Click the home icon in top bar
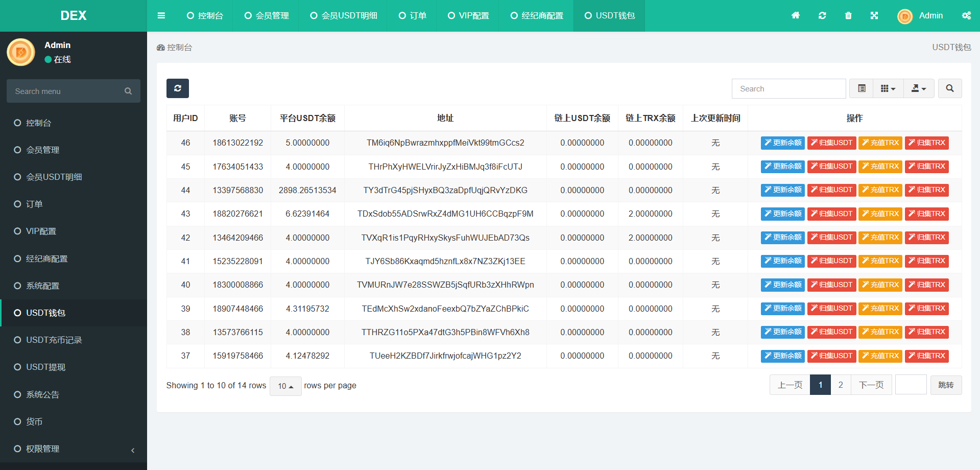980x470 pixels. (796, 16)
